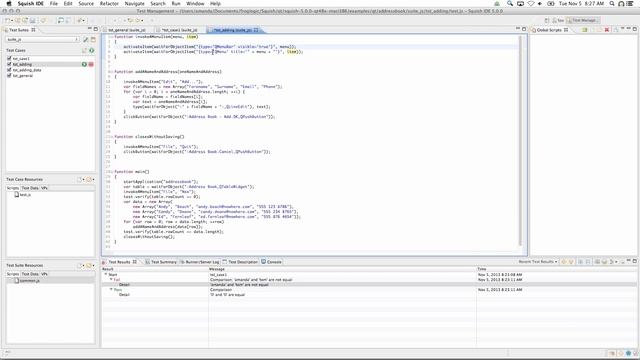Click the Open Perspective icon in top-right toolbar
This screenshot has height=360, width=640.
pos(547,20)
